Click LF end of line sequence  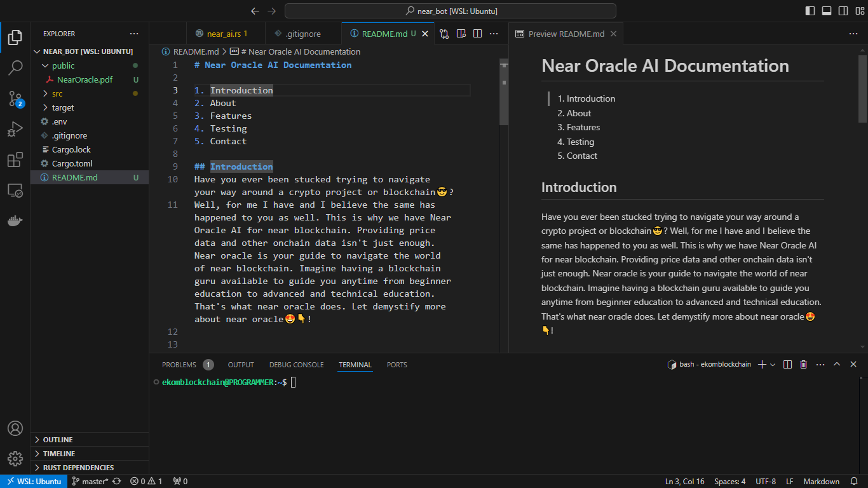coord(790,481)
